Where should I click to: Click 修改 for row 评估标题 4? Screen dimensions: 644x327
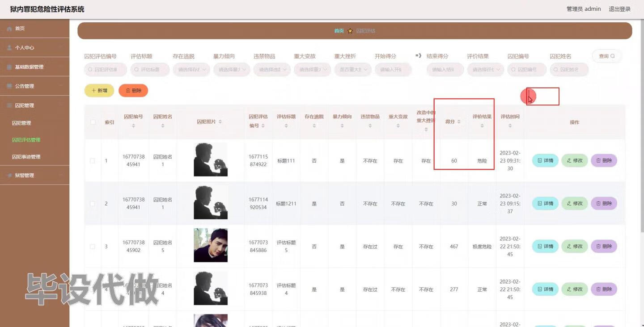point(575,289)
